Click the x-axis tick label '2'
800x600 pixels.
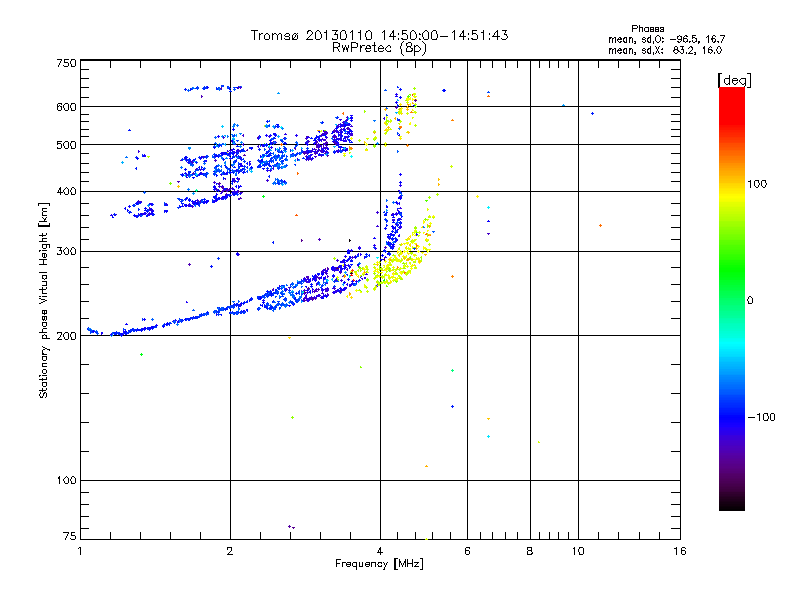pos(230,551)
